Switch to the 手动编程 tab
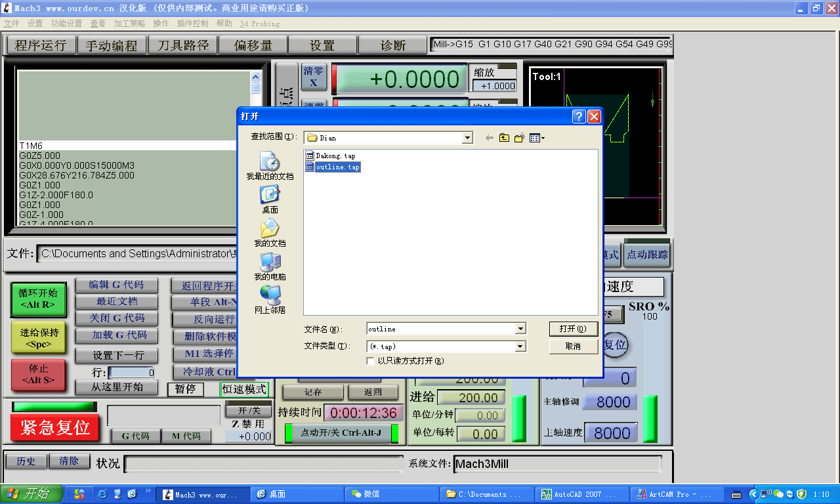 (x=112, y=45)
